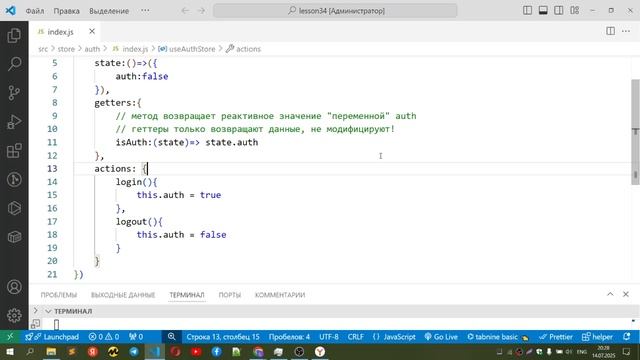Change the CRLF end of line sequence

[x=356, y=337]
